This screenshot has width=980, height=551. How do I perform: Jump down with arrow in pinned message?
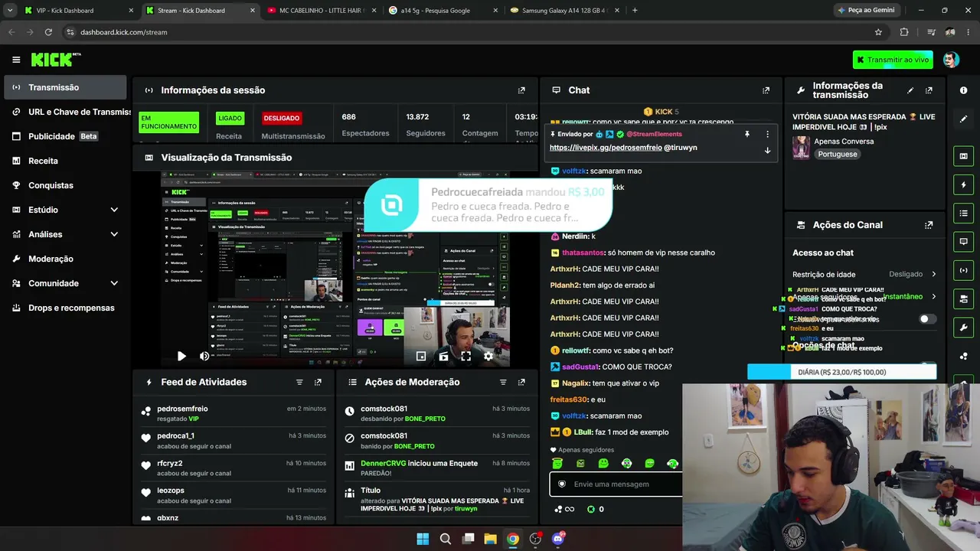[x=767, y=150]
